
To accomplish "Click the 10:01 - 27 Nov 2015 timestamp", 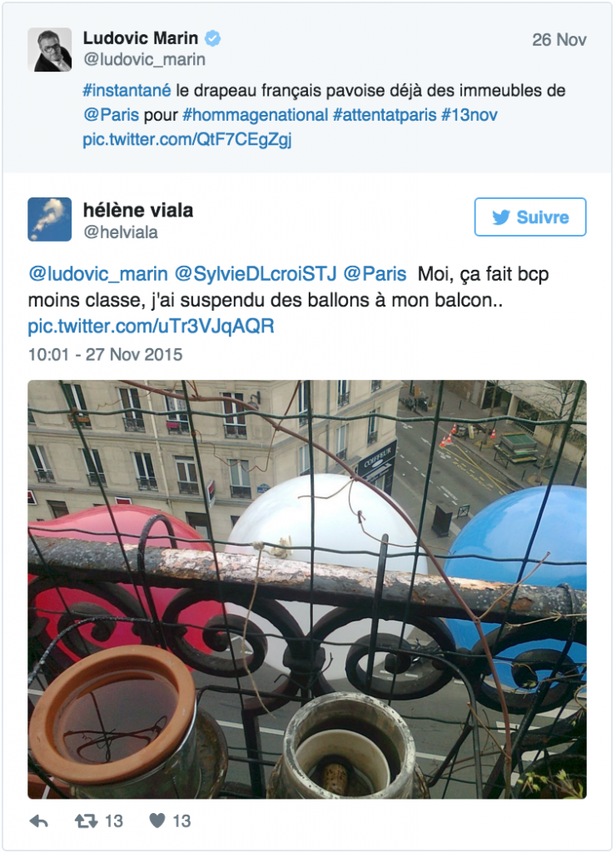I will click(x=105, y=355).
